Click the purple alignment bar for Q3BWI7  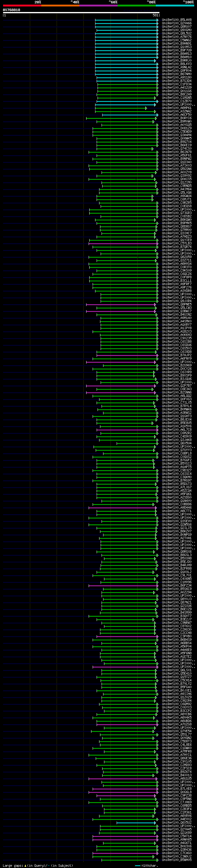[121, 311]
